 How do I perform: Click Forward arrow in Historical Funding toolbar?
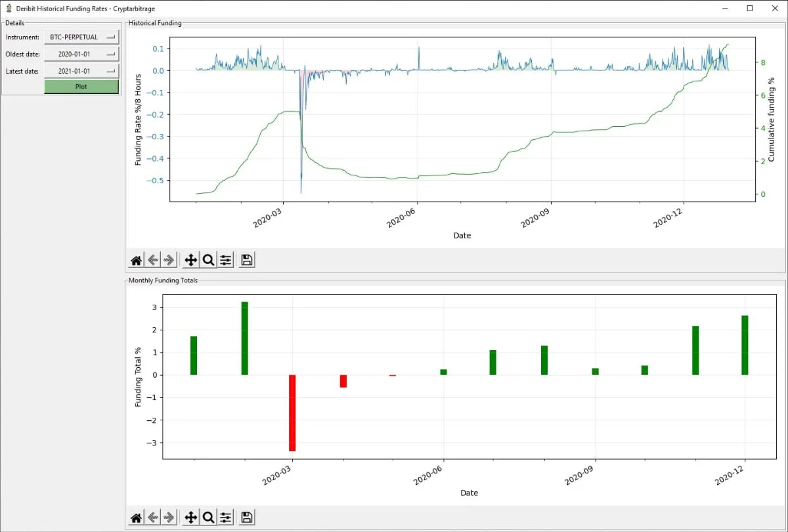[x=169, y=260]
